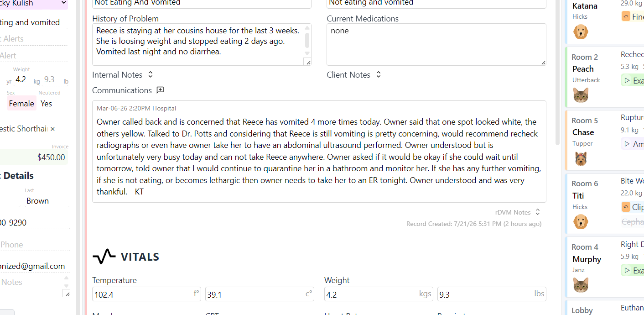Image resolution: width=644 pixels, height=315 pixels.
Task: Toggle the Female sex selector
Action: pos(21,104)
